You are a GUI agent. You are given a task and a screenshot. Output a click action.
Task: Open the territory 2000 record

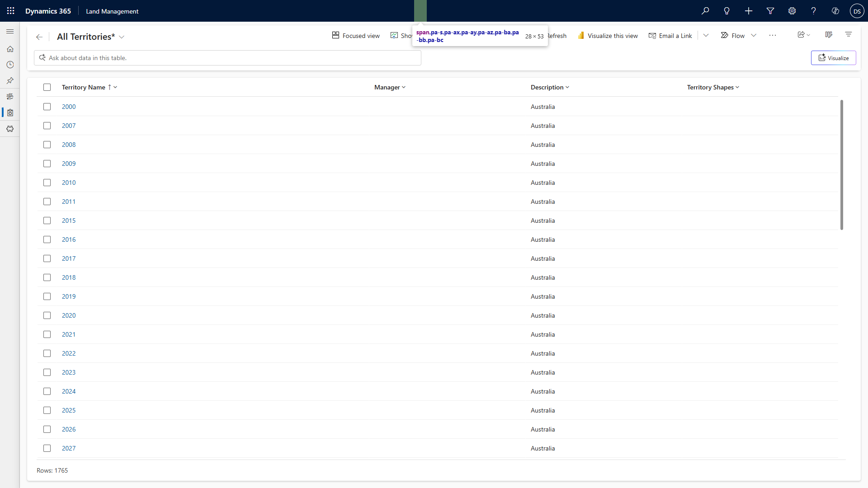[69, 107]
